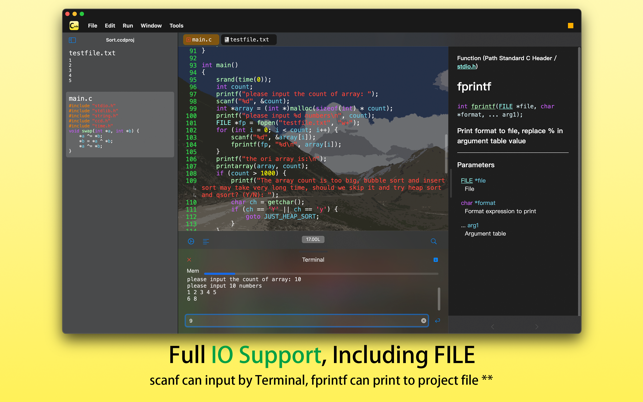
Task: Click the 'goto JUST_HEAP_SORT;' code line
Action: pos(282,217)
